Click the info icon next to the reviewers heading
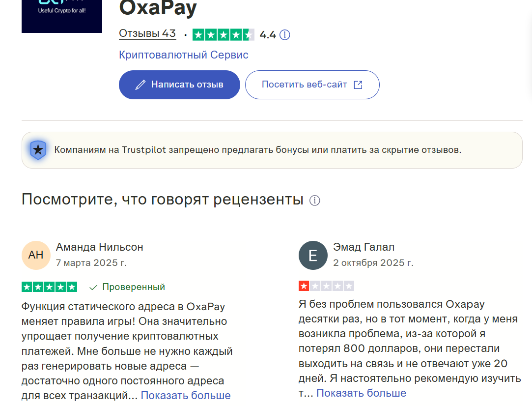Image resolution: width=532 pixels, height=406 pixels. coord(314,200)
